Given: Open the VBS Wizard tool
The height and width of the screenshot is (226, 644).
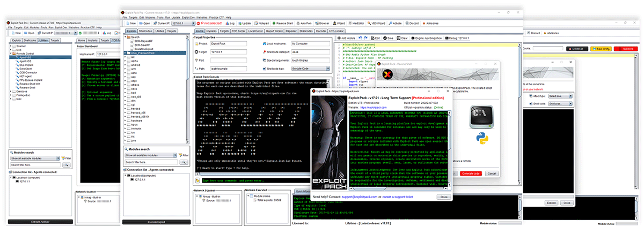Looking at the screenshot, I should (x=376, y=24).
